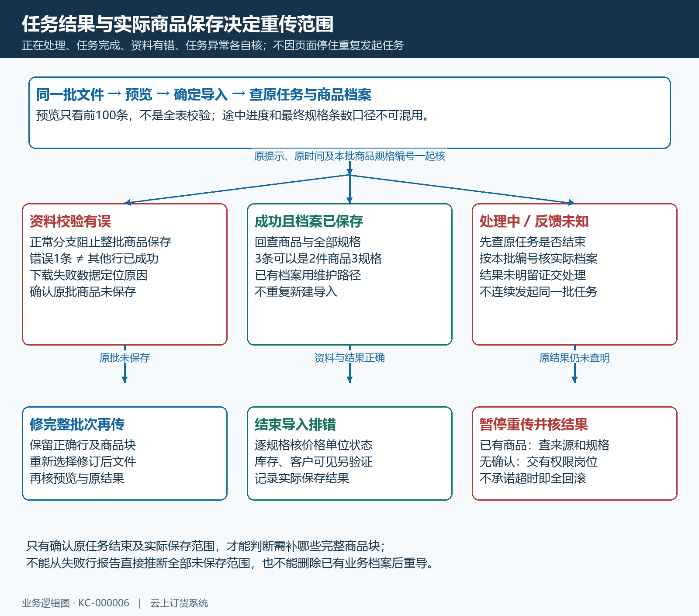Screen dimensions: 699x616
Task: Click line 库存、客户可见另验证
Action: tap(314, 462)
